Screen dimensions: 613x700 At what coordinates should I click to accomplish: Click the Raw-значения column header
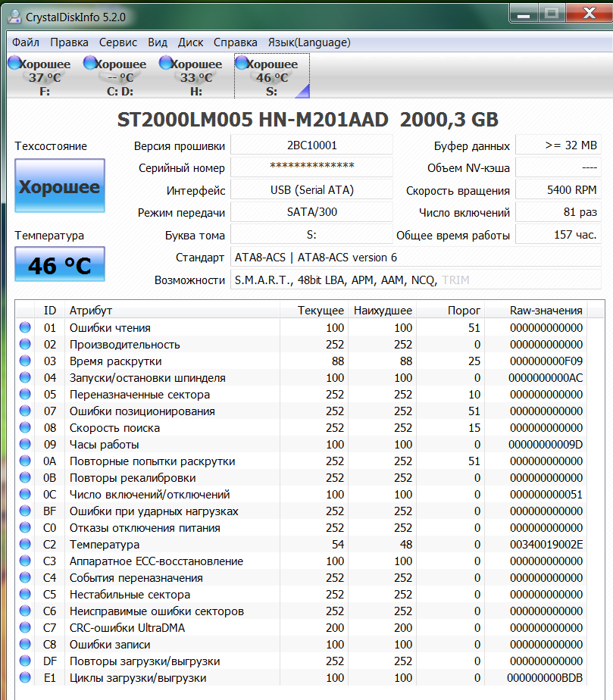[x=536, y=311]
